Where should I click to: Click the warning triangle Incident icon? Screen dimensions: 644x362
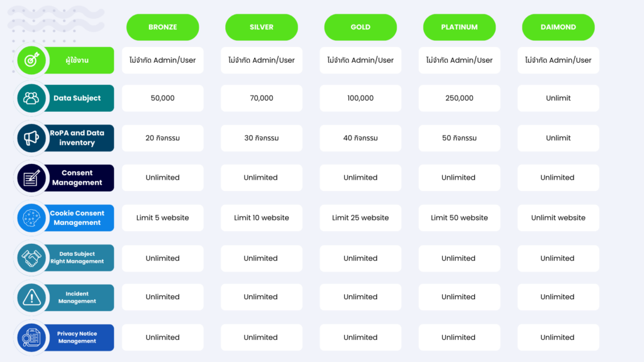coord(31,297)
